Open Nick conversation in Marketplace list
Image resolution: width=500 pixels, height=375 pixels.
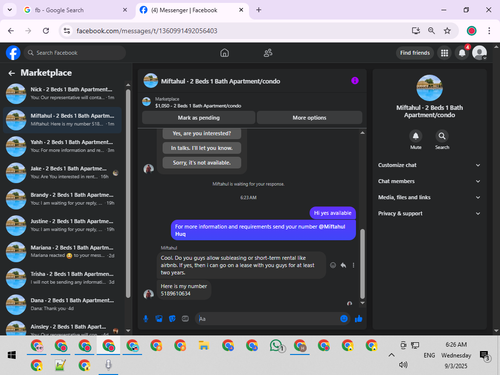(x=62, y=93)
